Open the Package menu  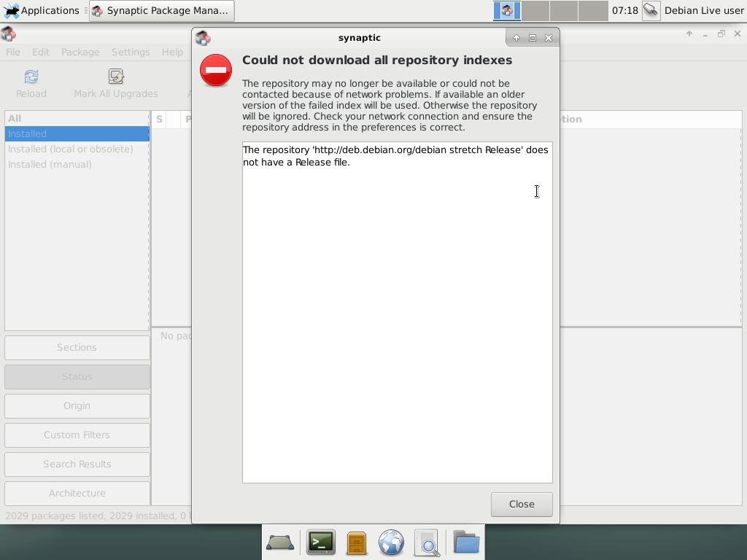[x=80, y=52]
